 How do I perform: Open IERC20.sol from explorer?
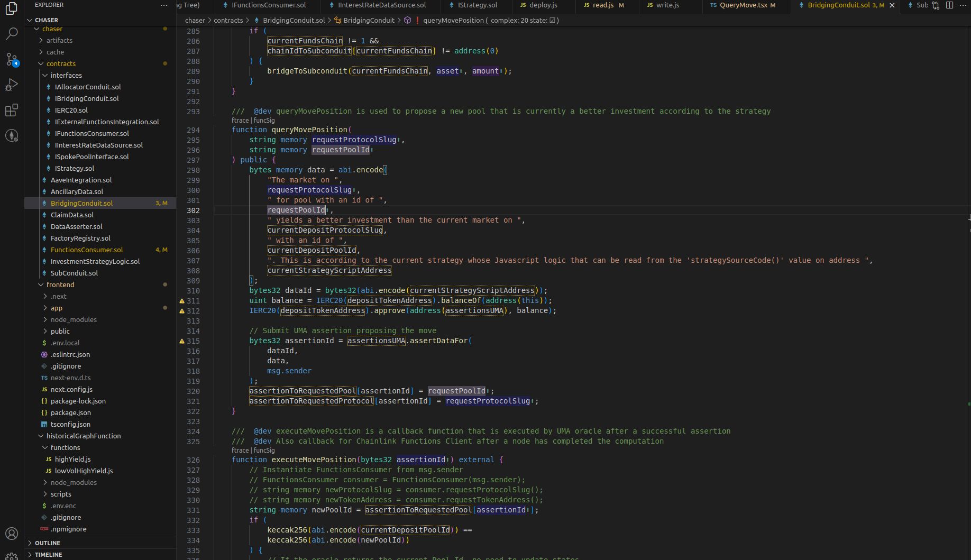[71, 110]
